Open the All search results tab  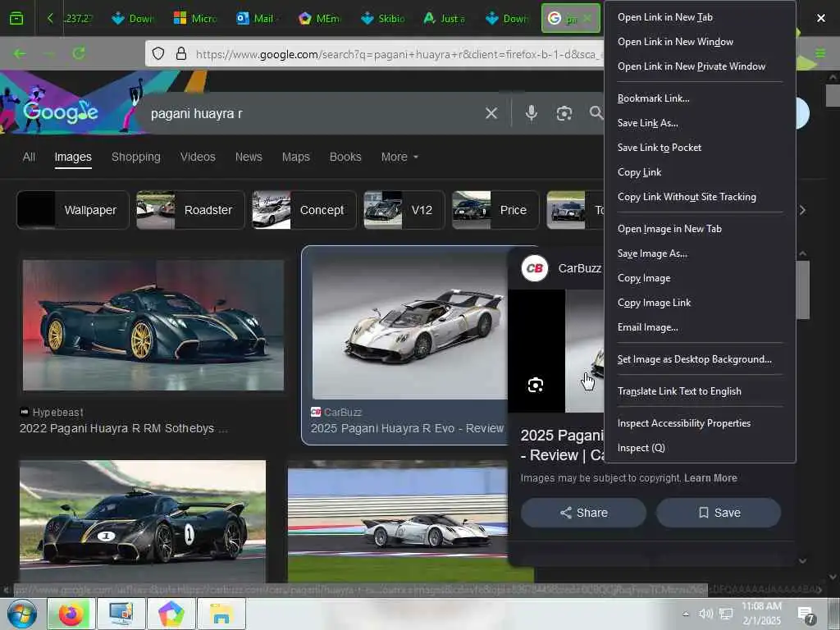[x=29, y=157]
